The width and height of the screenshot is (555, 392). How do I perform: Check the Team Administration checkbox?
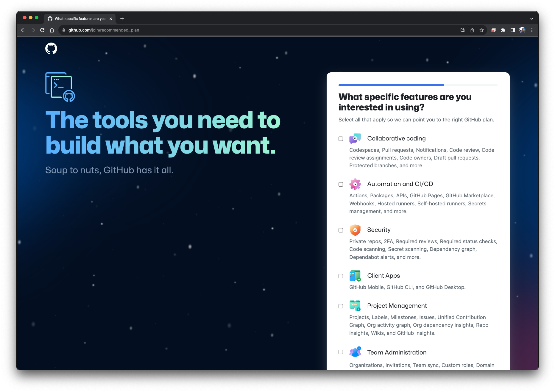341,352
